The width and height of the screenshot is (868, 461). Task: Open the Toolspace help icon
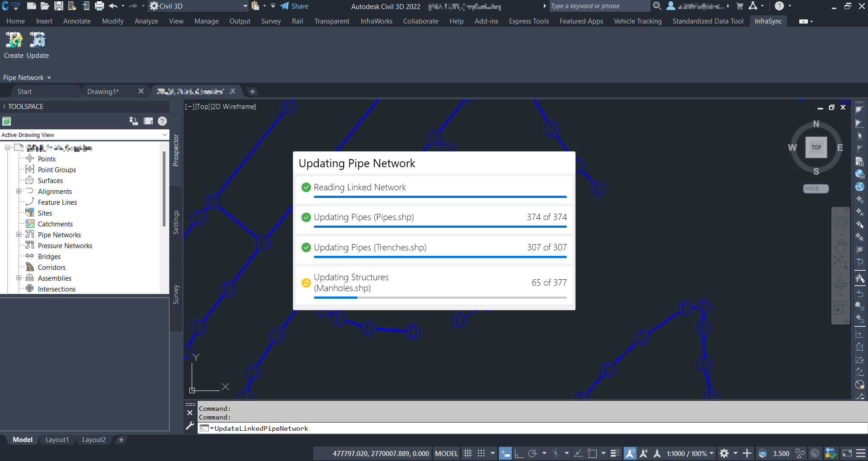(x=162, y=121)
